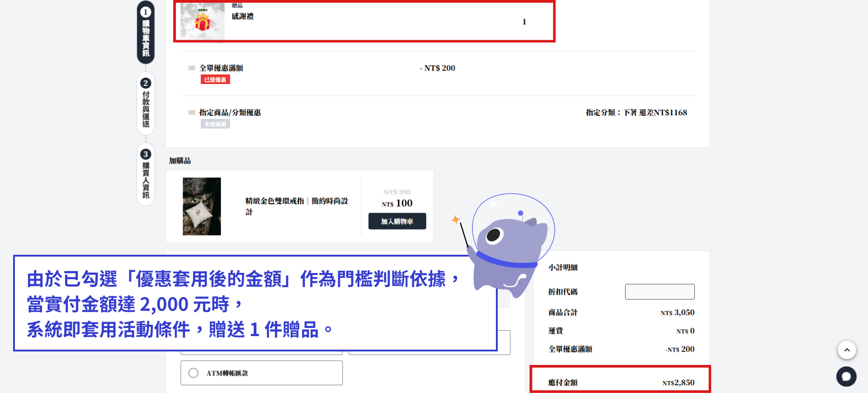868x393 pixels.
Task: Click the 商品合計 NT$ 3,050 amount
Action: 677,313
